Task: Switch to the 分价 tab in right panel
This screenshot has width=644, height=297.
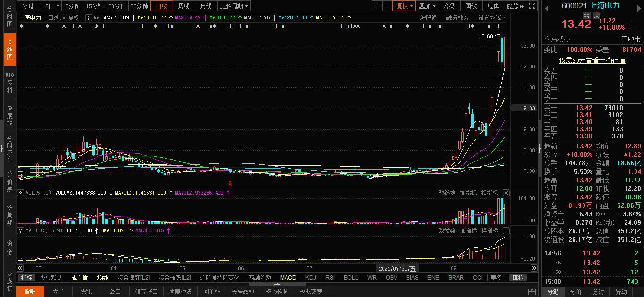Action: [x=575, y=292]
